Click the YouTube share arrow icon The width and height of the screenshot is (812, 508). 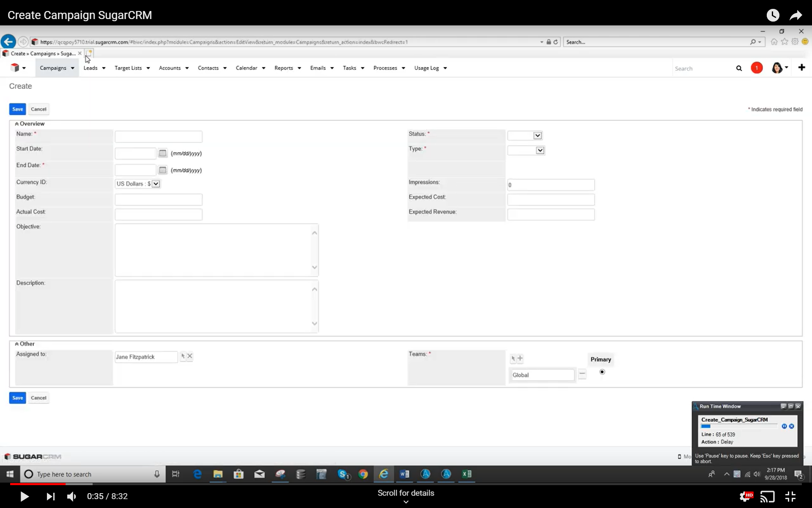[796, 15]
